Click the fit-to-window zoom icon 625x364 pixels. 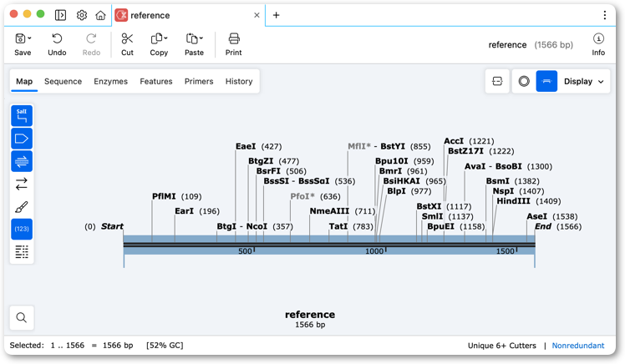pyautogui.click(x=497, y=81)
